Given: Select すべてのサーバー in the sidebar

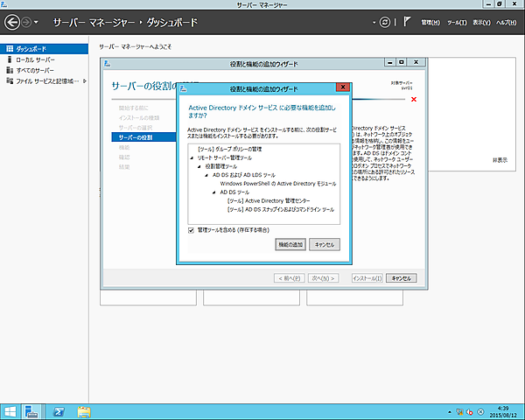Looking at the screenshot, I should (x=44, y=70).
